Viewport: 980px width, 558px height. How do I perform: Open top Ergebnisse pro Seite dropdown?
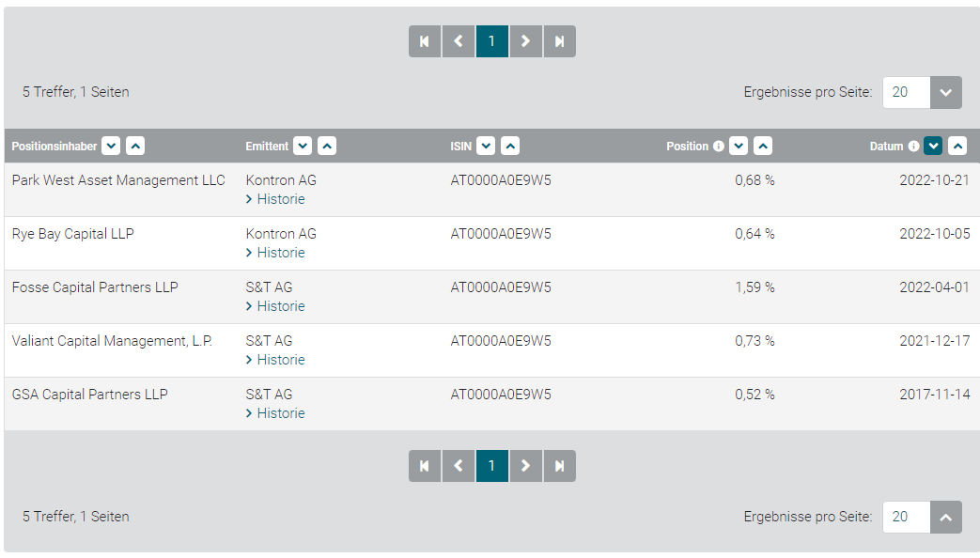(x=946, y=92)
